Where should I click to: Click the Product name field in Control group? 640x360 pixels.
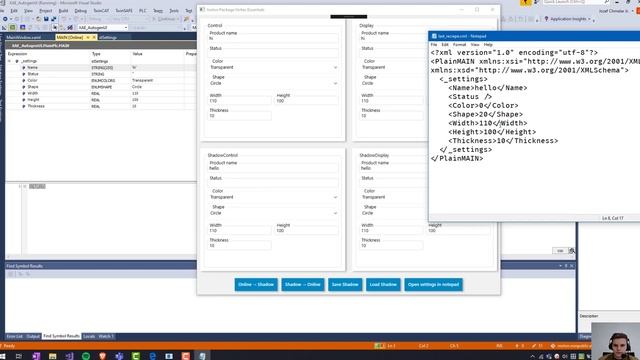click(273, 38)
